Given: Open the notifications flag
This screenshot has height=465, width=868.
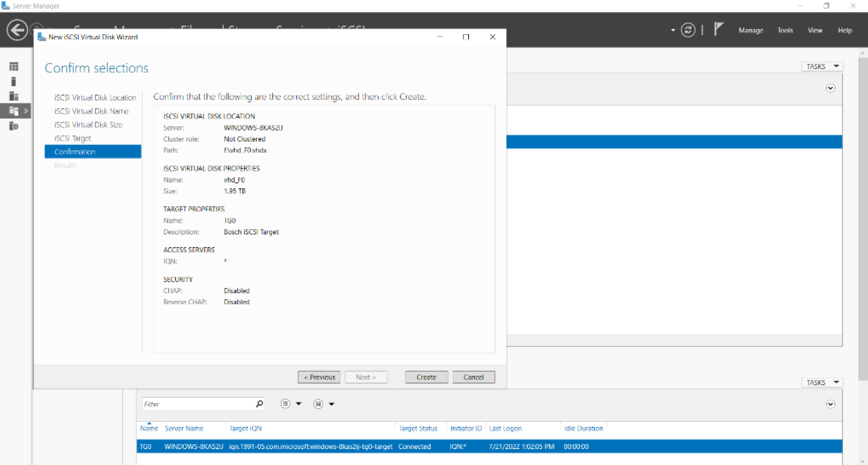Looking at the screenshot, I should pyautogui.click(x=719, y=29).
